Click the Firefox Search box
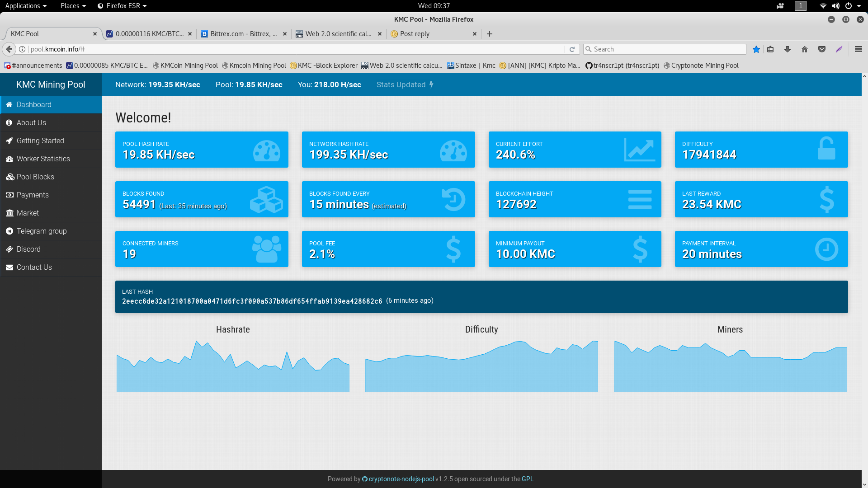 pyautogui.click(x=665, y=49)
